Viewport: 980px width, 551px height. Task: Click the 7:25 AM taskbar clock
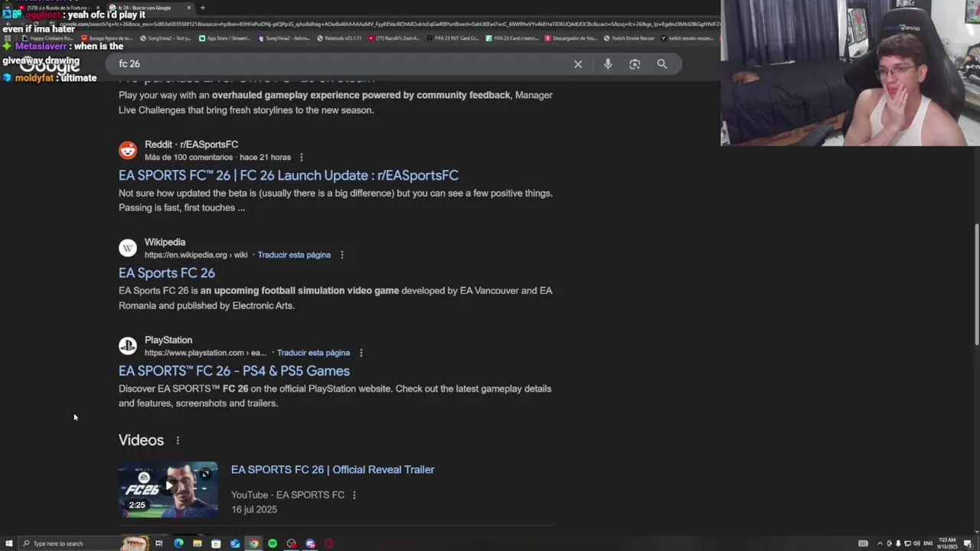[x=947, y=543]
